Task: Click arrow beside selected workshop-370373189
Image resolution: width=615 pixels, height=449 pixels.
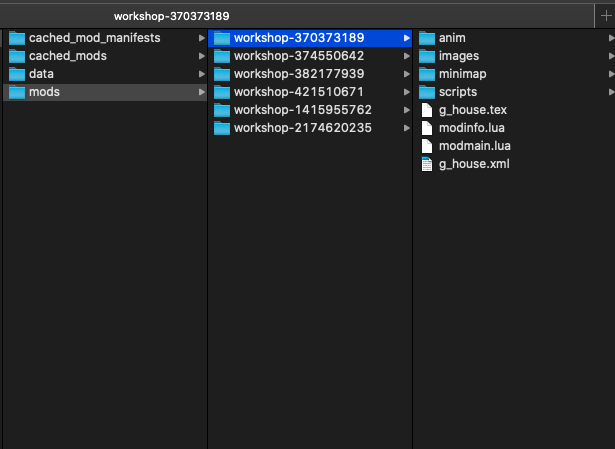Action: coord(407,38)
